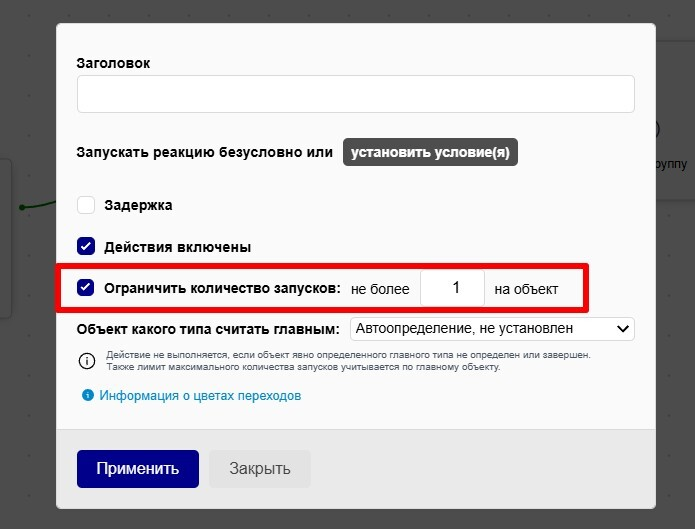This screenshot has height=529, width=695.
Task: Click the Задержка label text
Action: tap(138, 205)
